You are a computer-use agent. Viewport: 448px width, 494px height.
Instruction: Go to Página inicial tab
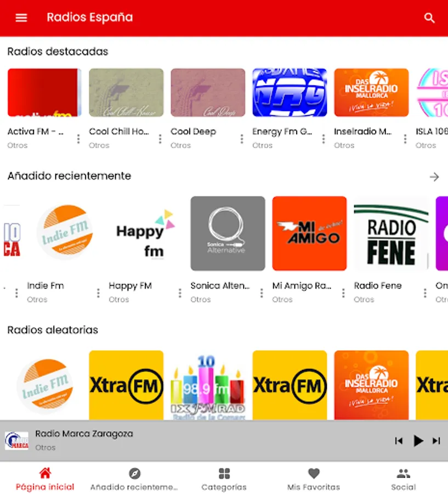click(45, 479)
